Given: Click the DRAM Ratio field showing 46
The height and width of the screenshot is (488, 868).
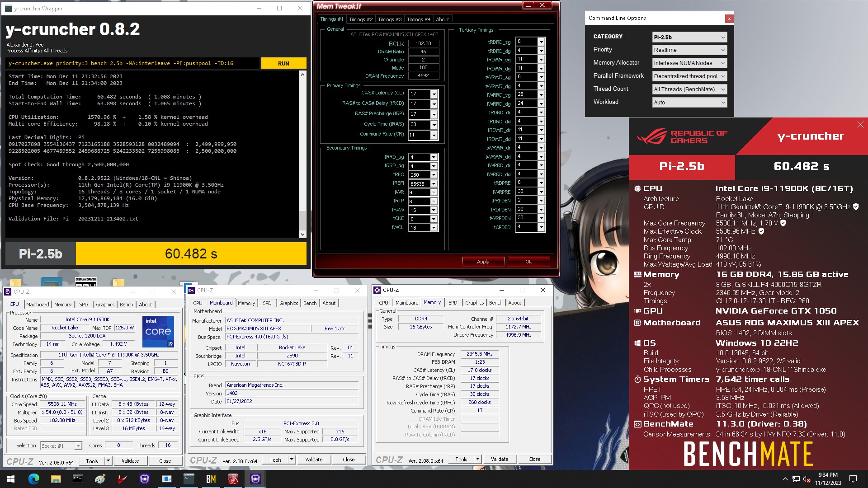Looking at the screenshot, I should [424, 52].
